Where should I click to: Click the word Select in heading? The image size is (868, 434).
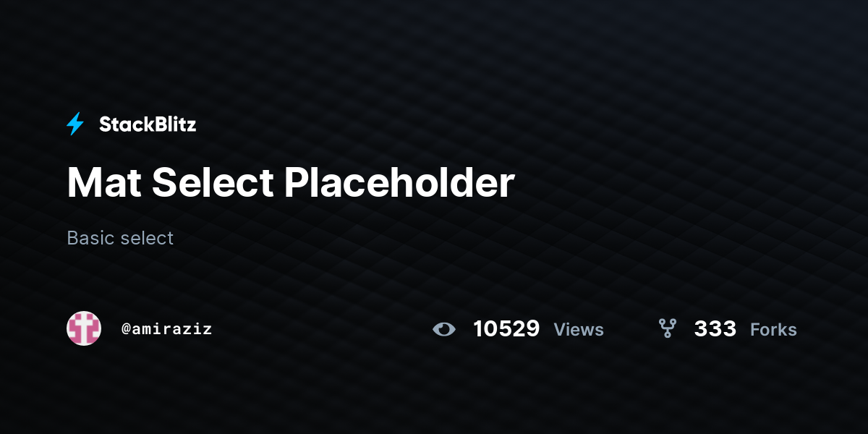click(213, 183)
